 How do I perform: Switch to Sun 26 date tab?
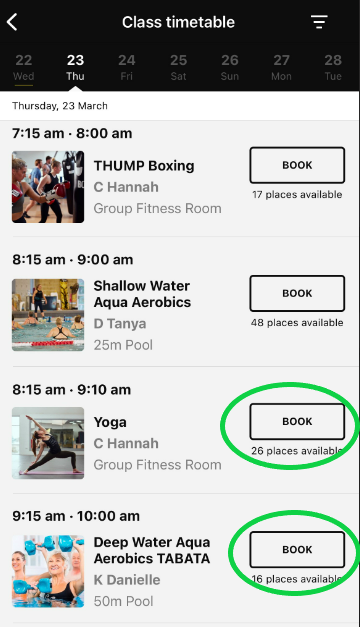[x=230, y=67]
